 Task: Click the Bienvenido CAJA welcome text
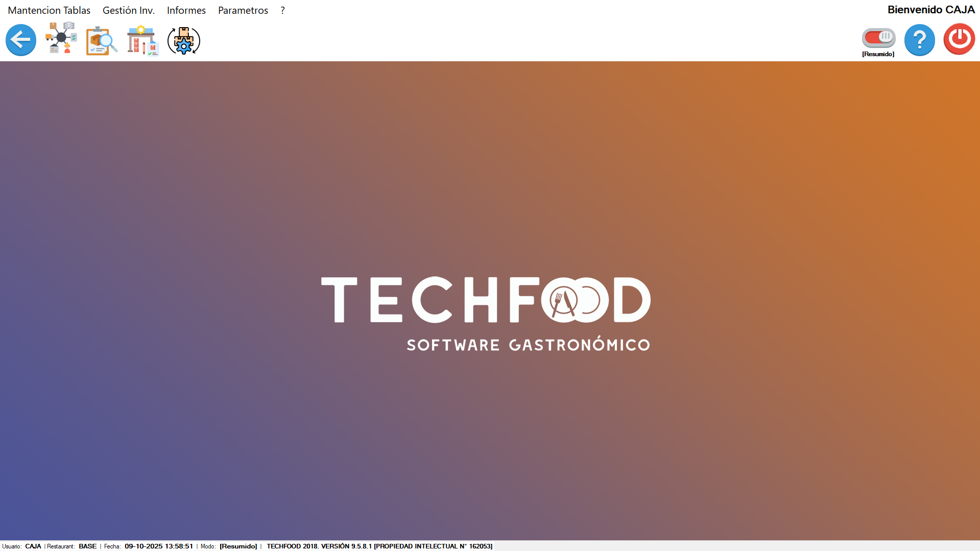click(x=930, y=10)
